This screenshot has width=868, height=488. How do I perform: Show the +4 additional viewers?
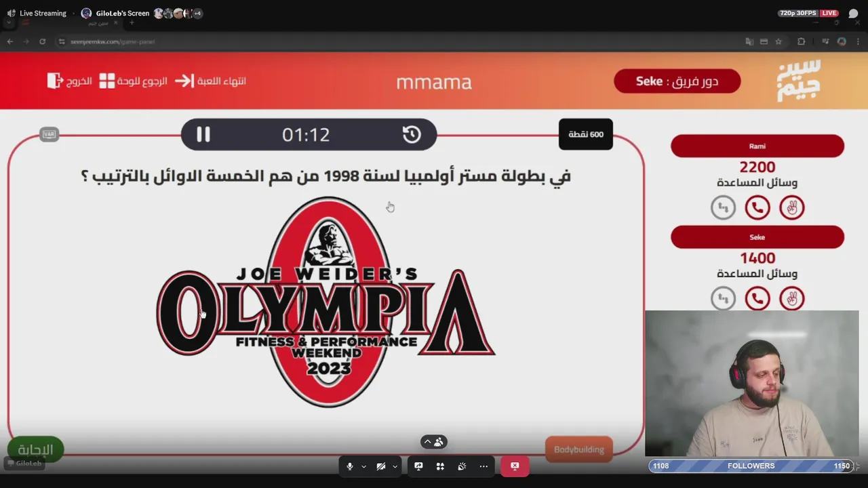pyautogui.click(x=197, y=14)
